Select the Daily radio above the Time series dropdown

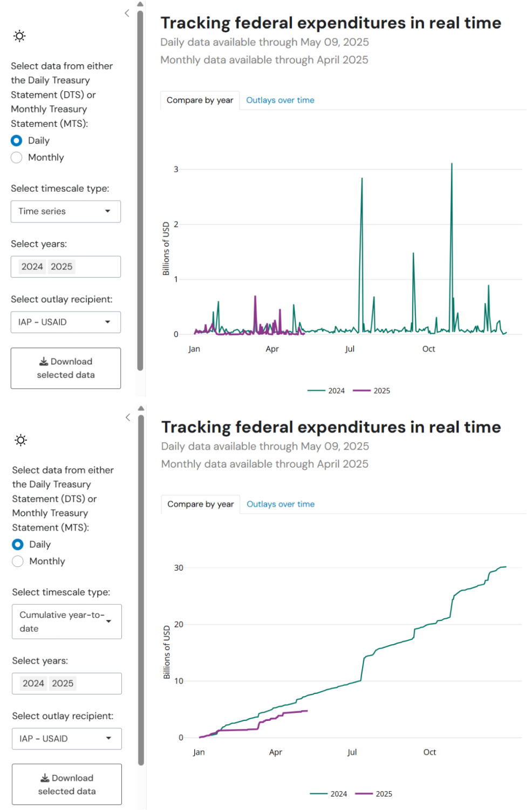17,141
